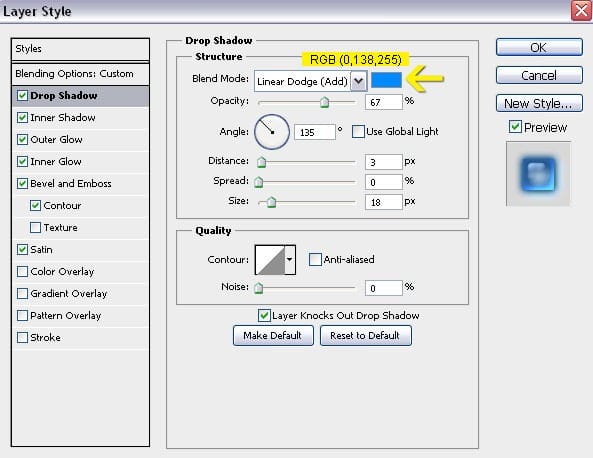Open the Contour picker arrow
Screen dimensions: 593x458
point(290,260)
